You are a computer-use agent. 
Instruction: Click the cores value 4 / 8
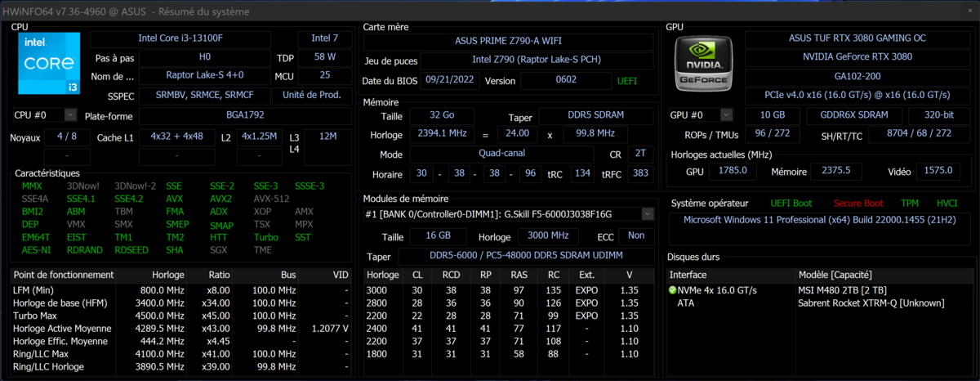click(x=68, y=137)
